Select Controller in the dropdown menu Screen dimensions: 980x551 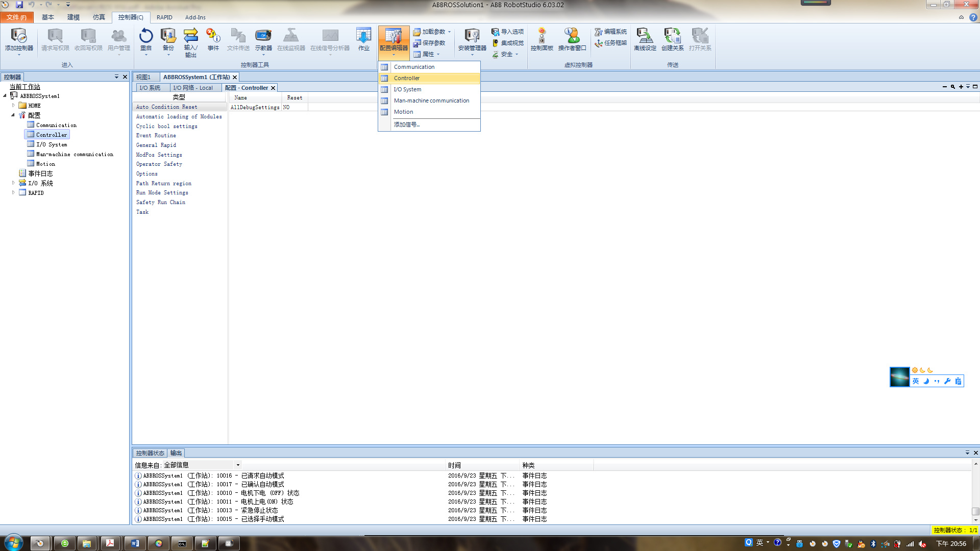[x=429, y=78]
